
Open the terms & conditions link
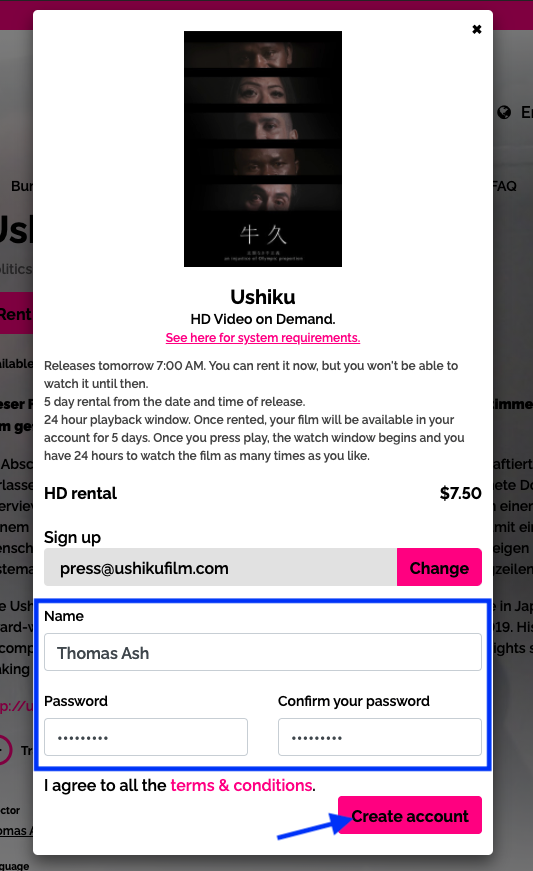point(242,785)
